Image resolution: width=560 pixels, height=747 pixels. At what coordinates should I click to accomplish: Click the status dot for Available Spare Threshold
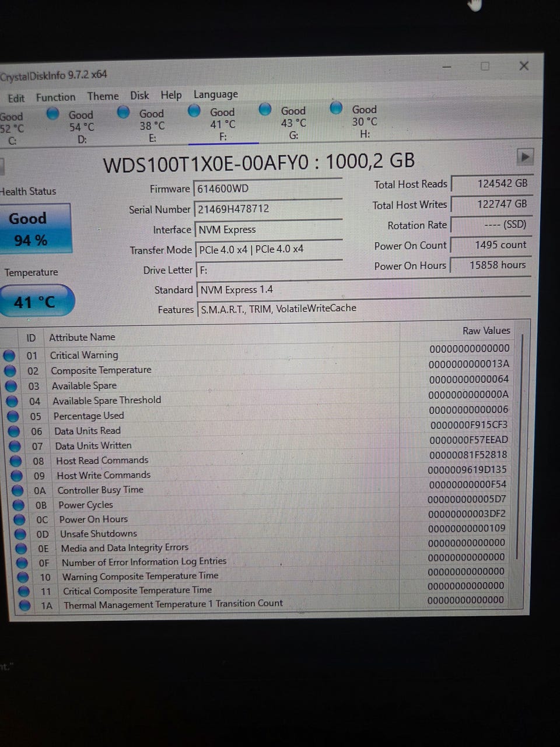coord(12,401)
